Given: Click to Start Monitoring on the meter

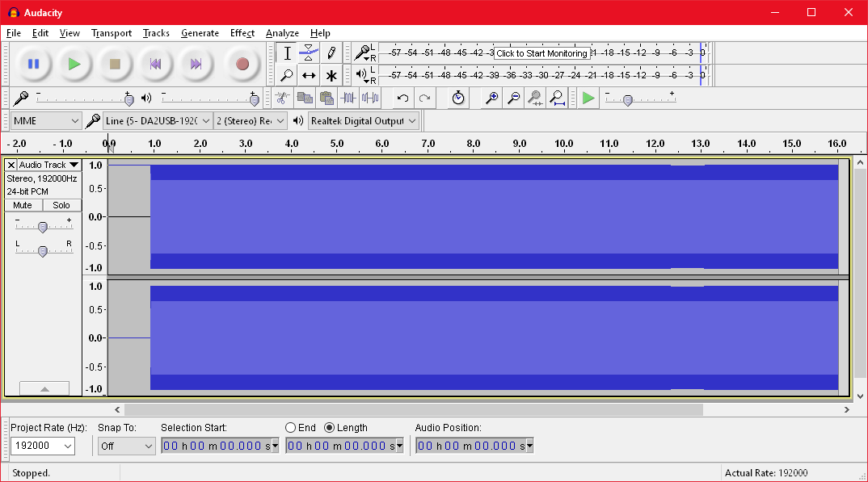Looking at the screenshot, I should (x=541, y=53).
